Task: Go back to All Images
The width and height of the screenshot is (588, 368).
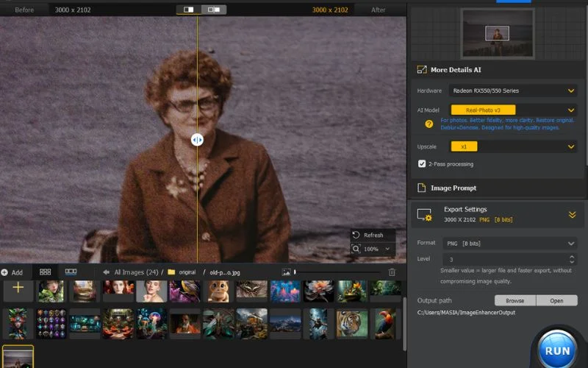Action: pos(107,272)
